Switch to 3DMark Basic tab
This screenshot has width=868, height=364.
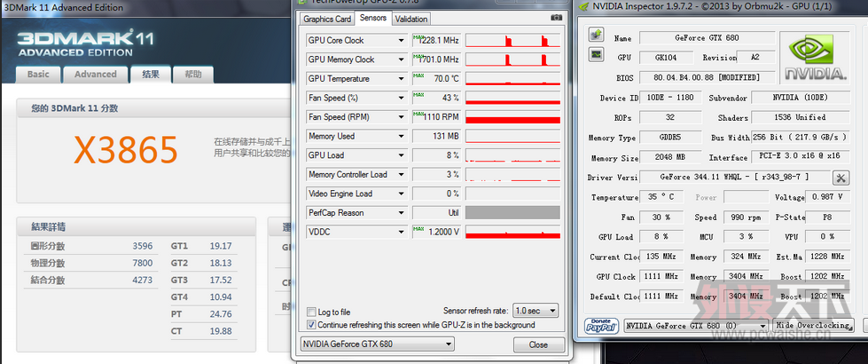38,75
